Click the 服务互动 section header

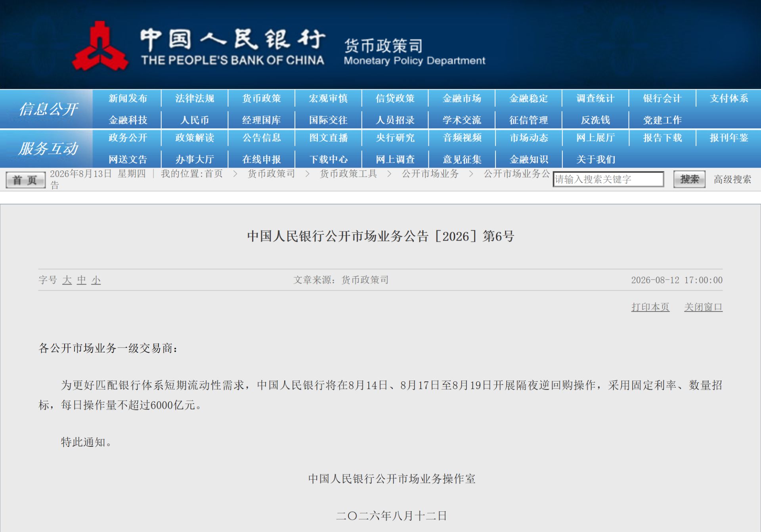[x=48, y=148]
